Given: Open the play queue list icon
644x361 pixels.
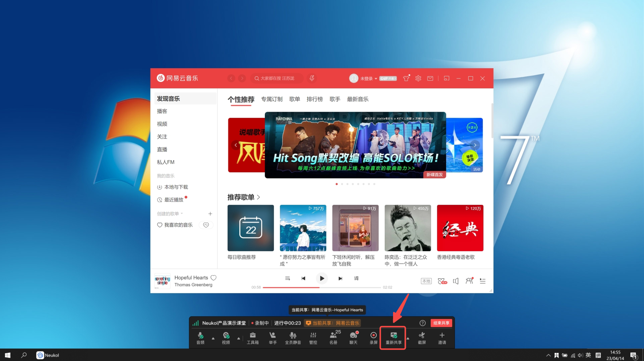Looking at the screenshot, I should click(x=482, y=281).
